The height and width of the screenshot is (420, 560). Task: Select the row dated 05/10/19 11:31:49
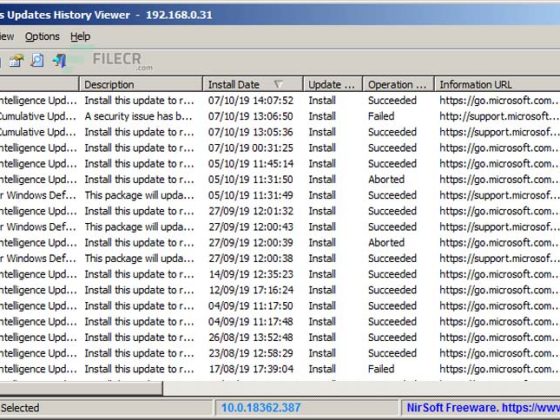pyautogui.click(x=280, y=195)
